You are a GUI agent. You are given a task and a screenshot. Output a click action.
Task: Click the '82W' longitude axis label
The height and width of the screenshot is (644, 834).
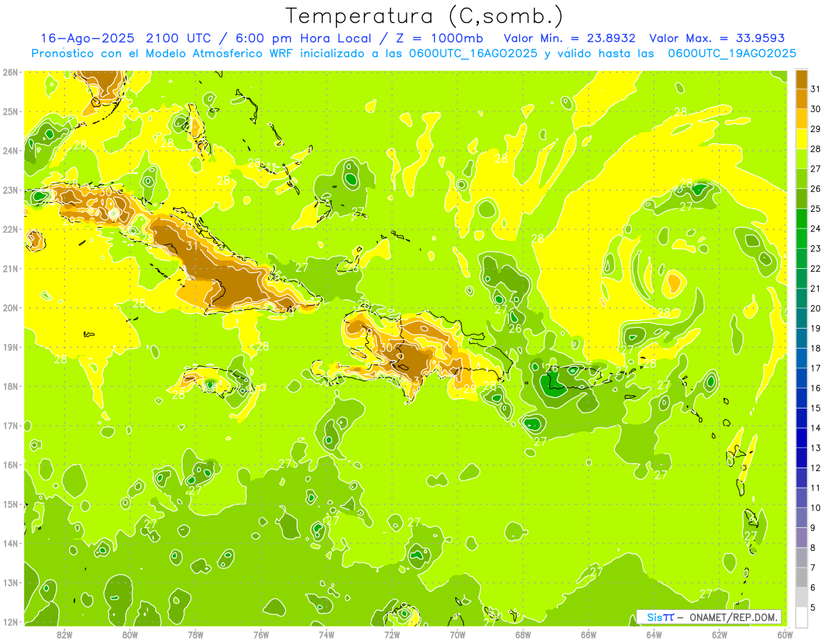point(65,634)
